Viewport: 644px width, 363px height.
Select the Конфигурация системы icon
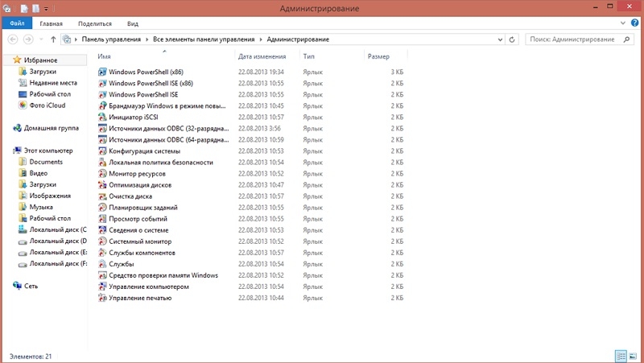click(102, 151)
